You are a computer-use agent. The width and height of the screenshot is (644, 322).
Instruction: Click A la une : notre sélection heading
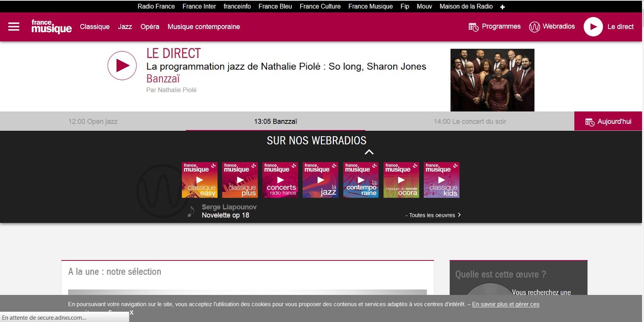click(115, 272)
